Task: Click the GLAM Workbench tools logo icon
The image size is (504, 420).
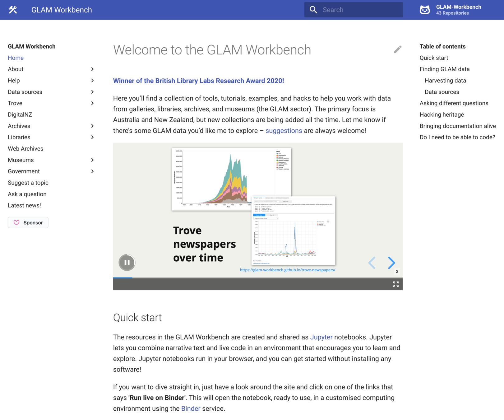Action: coord(13,10)
